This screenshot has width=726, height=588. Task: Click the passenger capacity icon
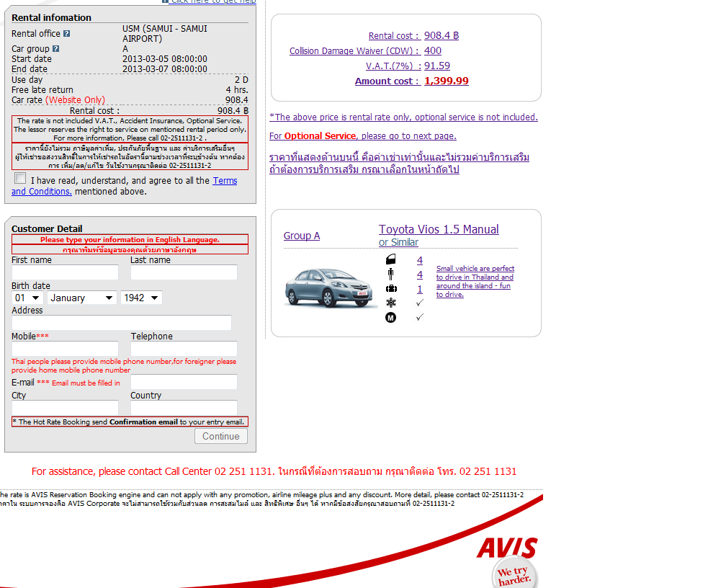coord(391,275)
